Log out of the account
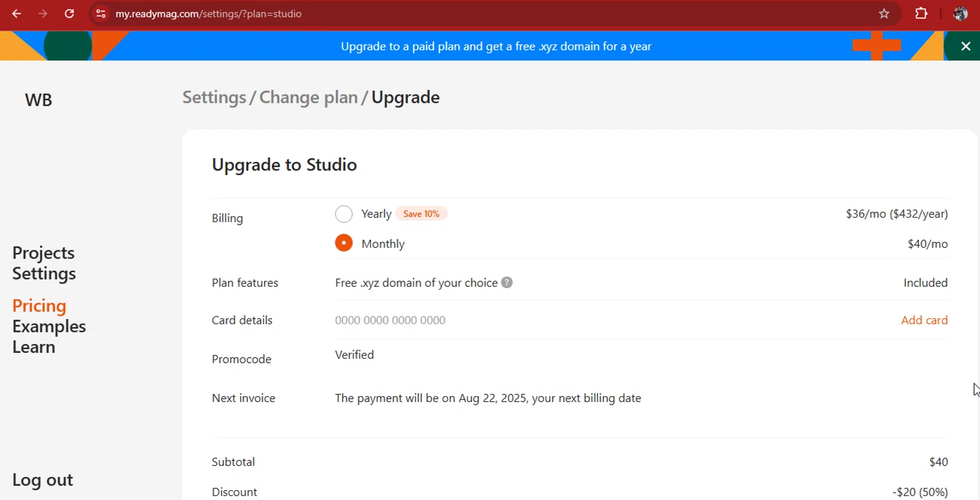Viewport: 980px width, 500px height. (42, 480)
